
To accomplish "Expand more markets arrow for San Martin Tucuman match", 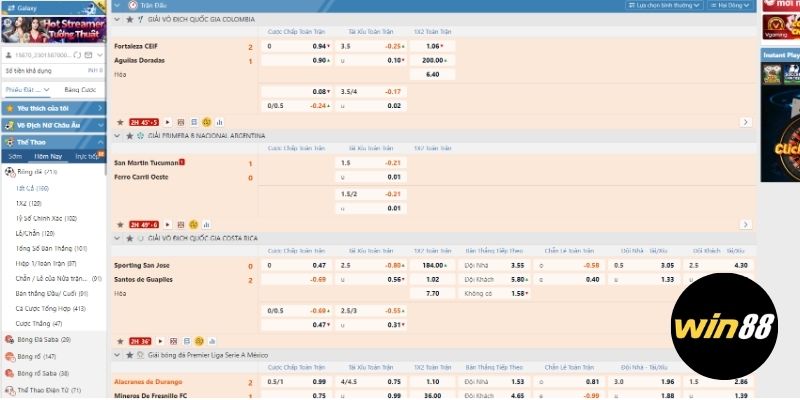I will coord(745,224).
